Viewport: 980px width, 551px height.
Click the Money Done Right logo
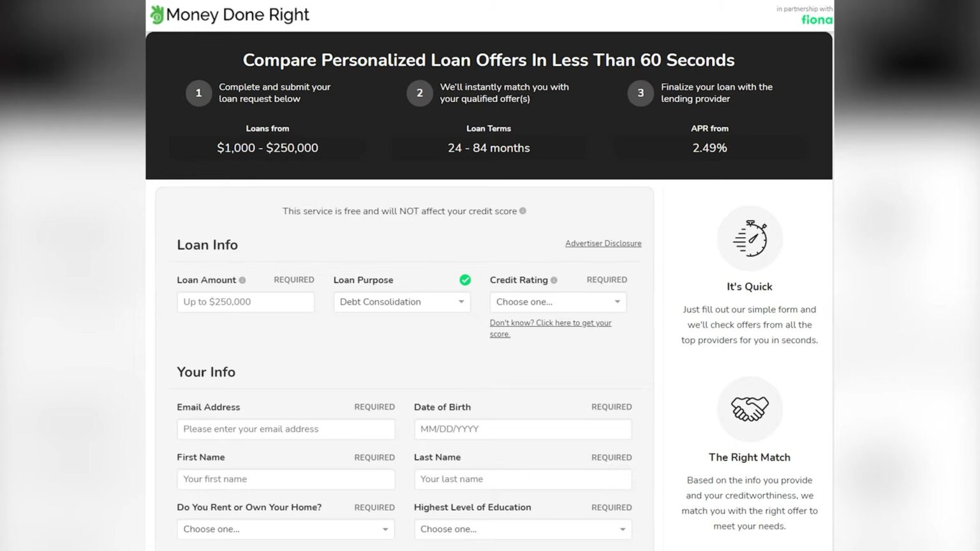[x=228, y=14]
